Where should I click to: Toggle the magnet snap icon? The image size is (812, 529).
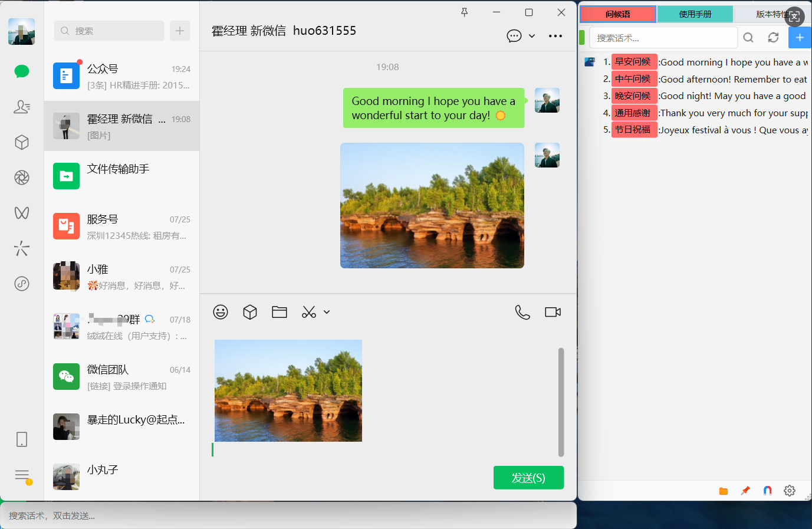[767, 491]
